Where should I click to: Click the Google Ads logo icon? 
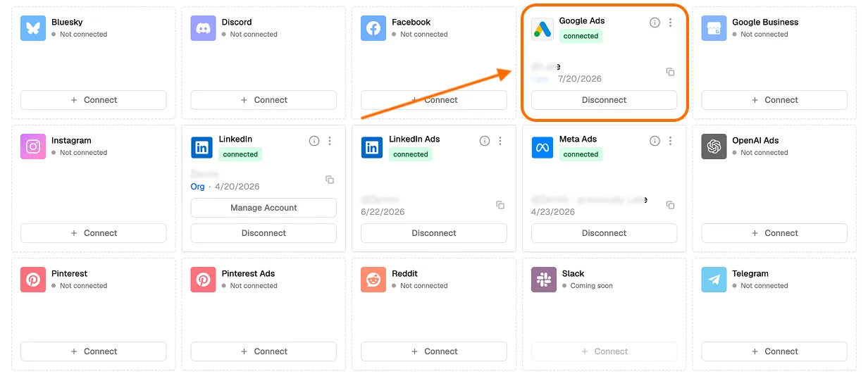[543, 28]
